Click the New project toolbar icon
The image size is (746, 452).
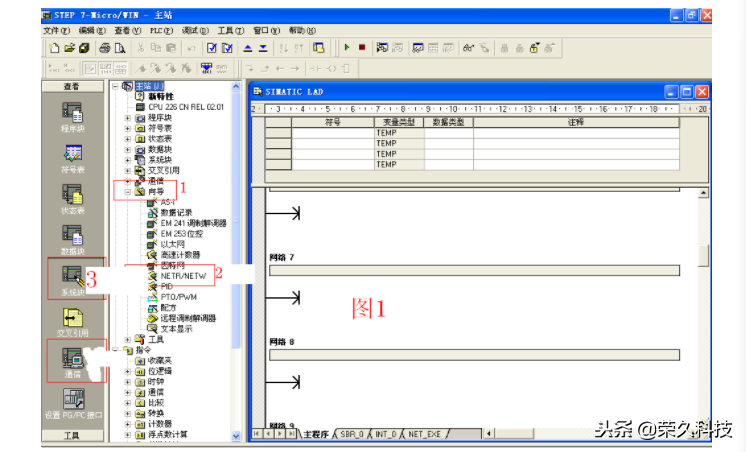54,48
